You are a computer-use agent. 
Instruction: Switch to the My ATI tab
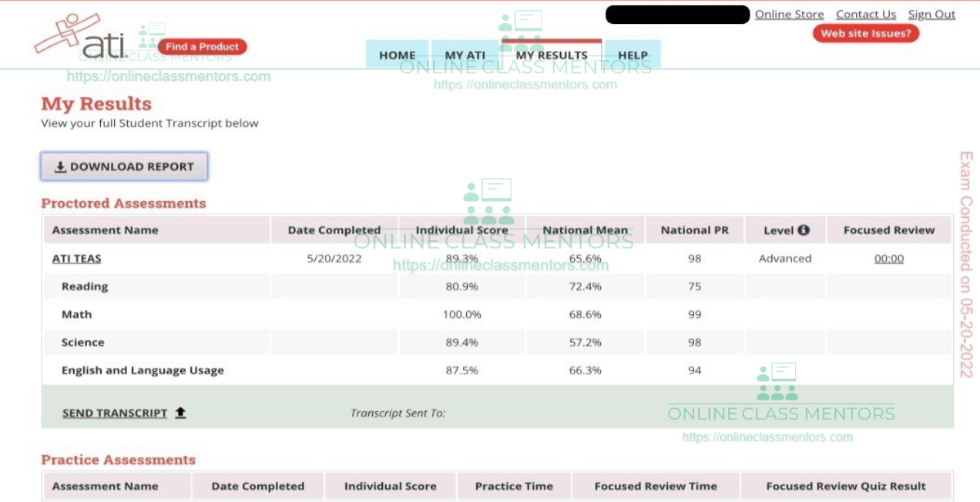pos(465,55)
